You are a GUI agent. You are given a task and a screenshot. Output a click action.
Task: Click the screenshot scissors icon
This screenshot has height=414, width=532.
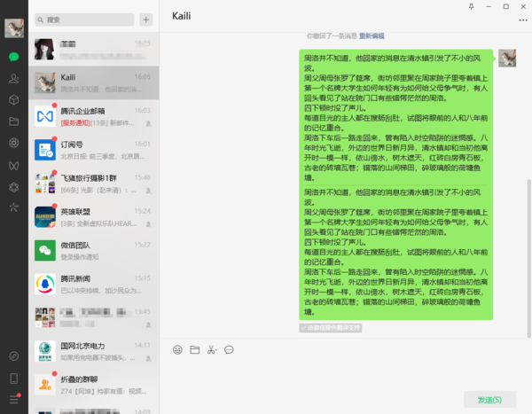212,350
